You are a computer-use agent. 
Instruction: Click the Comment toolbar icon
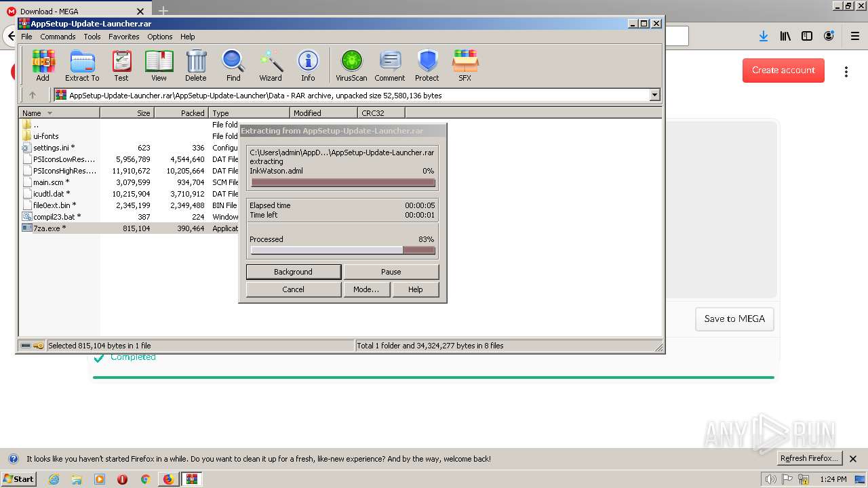pos(390,66)
